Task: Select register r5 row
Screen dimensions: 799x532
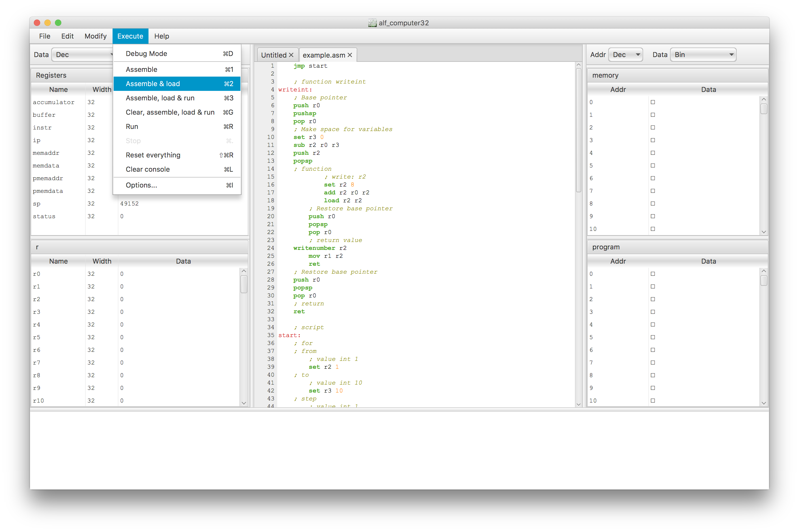Action: point(135,337)
